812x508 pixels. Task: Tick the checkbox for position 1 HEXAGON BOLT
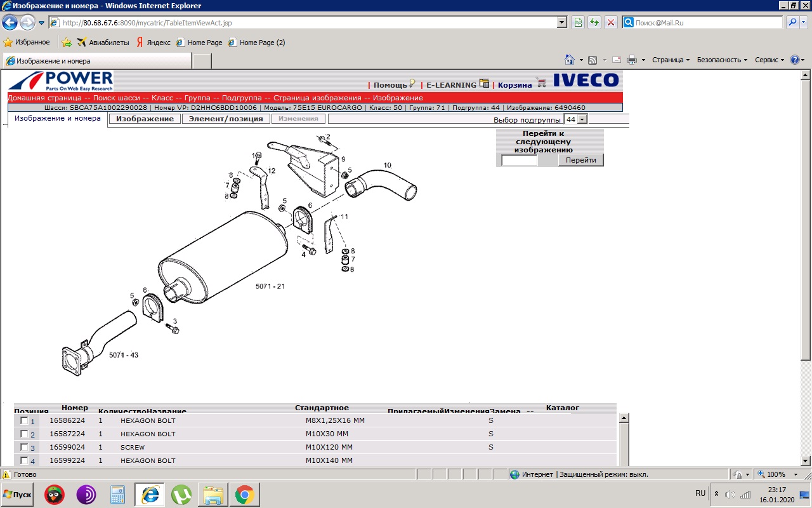(24, 420)
